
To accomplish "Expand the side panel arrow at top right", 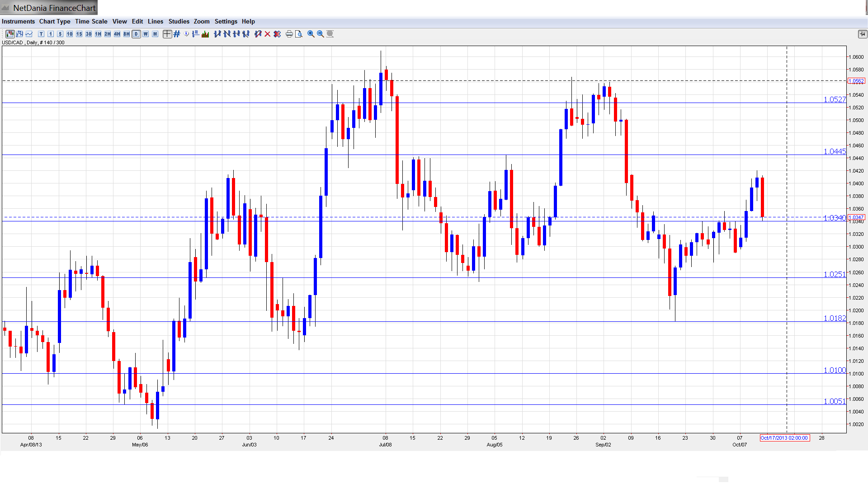I will (x=862, y=34).
